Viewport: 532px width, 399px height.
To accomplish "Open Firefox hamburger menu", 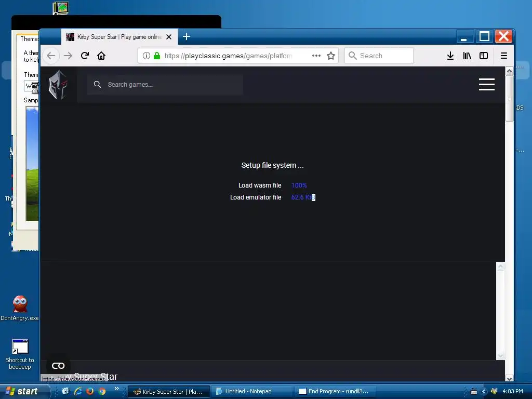I will point(504,56).
